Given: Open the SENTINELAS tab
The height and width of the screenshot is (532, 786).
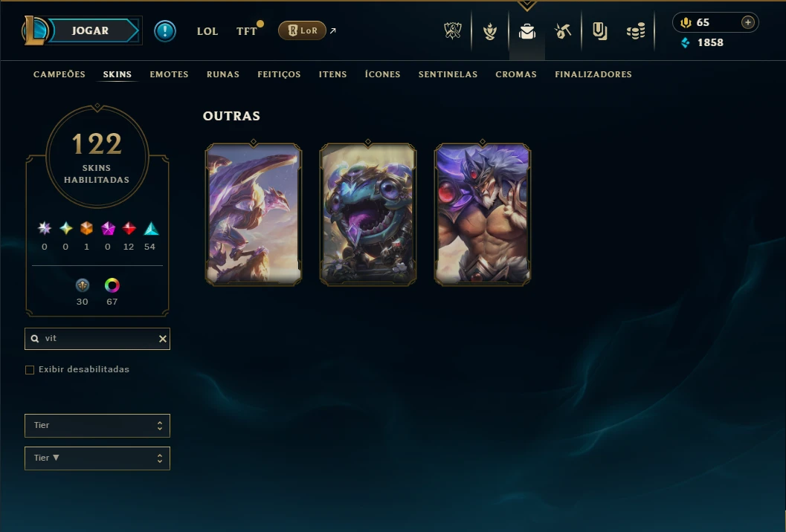Looking at the screenshot, I should click(448, 74).
